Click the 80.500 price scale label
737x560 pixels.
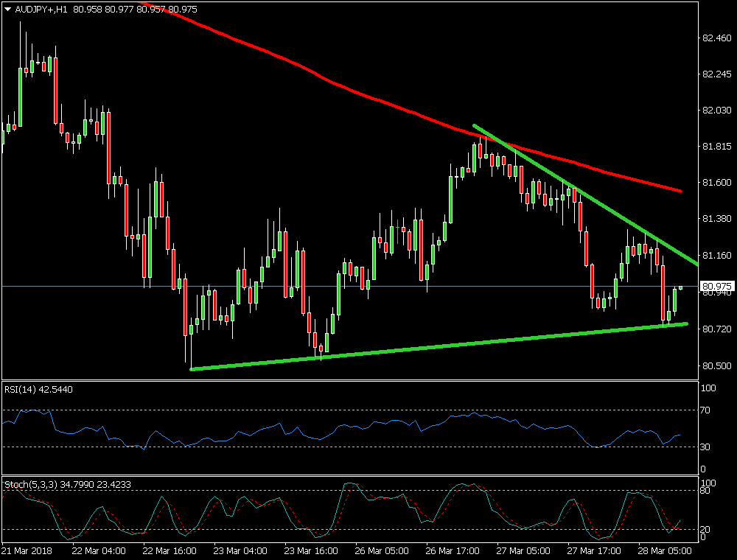[x=716, y=366]
